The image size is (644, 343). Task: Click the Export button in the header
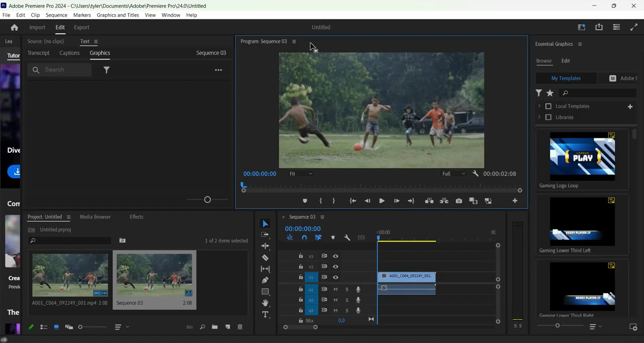81,27
